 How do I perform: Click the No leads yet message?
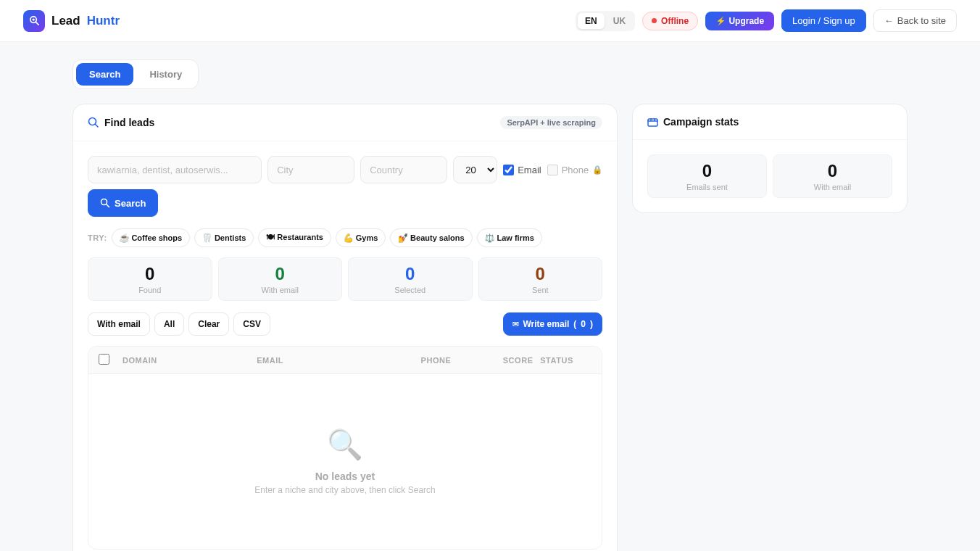(x=345, y=476)
